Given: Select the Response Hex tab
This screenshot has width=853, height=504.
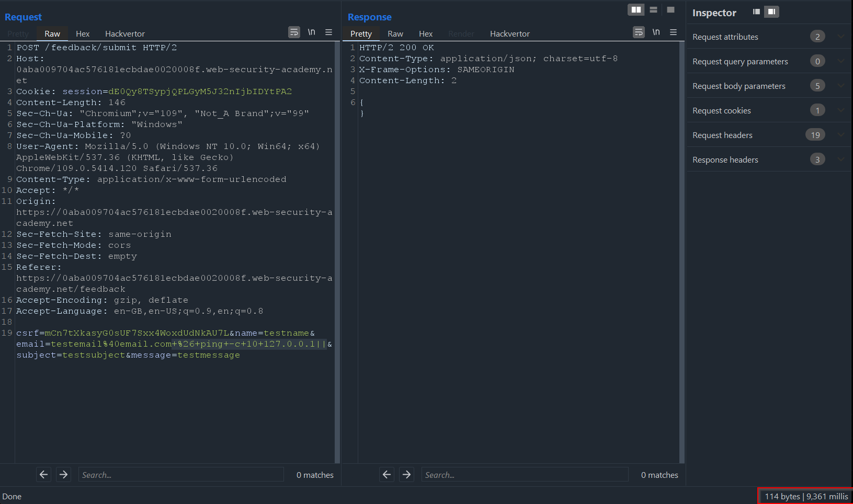Looking at the screenshot, I should pyautogui.click(x=426, y=33).
